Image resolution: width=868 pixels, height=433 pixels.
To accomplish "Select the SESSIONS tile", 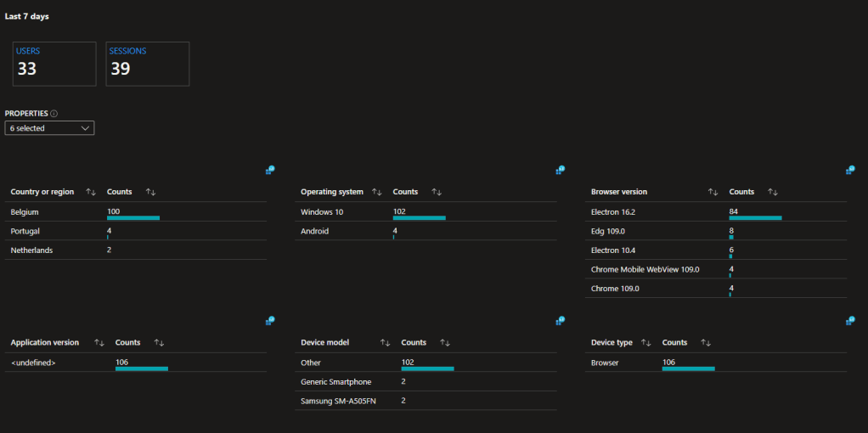I will coord(147,64).
